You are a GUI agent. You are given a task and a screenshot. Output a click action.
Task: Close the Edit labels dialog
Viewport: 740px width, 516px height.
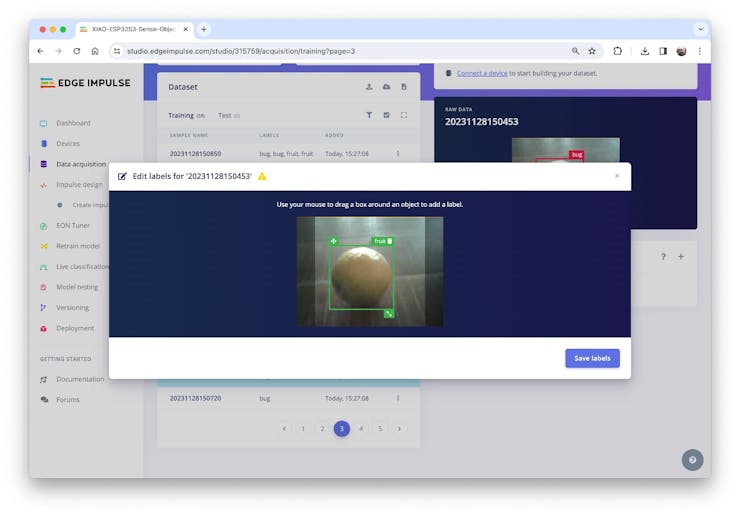[x=617, y=176]
